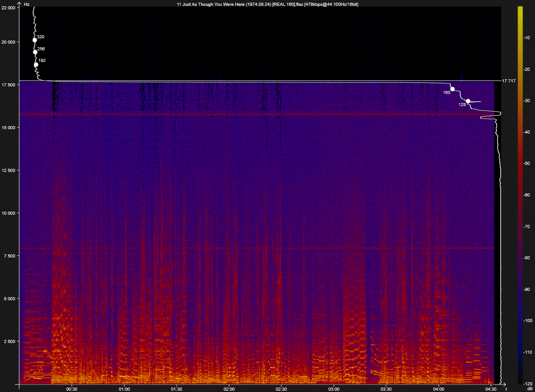Click the 12 500 frequency axis label
Image resolution: width=535 pixels, height=392 pixels.
(9, 170)
